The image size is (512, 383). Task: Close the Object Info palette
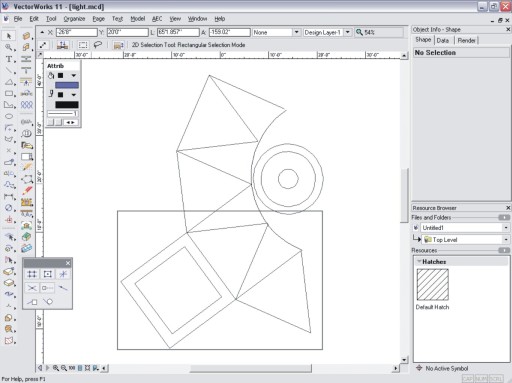click(508, 29)
